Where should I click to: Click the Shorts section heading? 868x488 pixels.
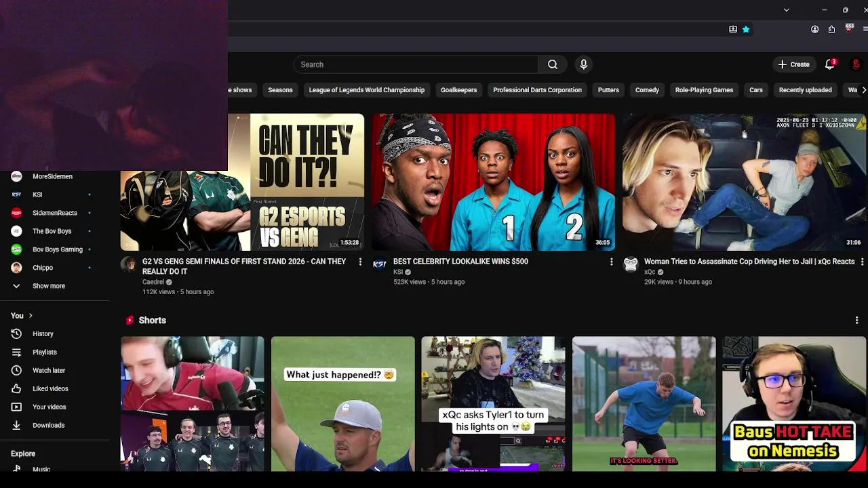[x=152, y=320]
